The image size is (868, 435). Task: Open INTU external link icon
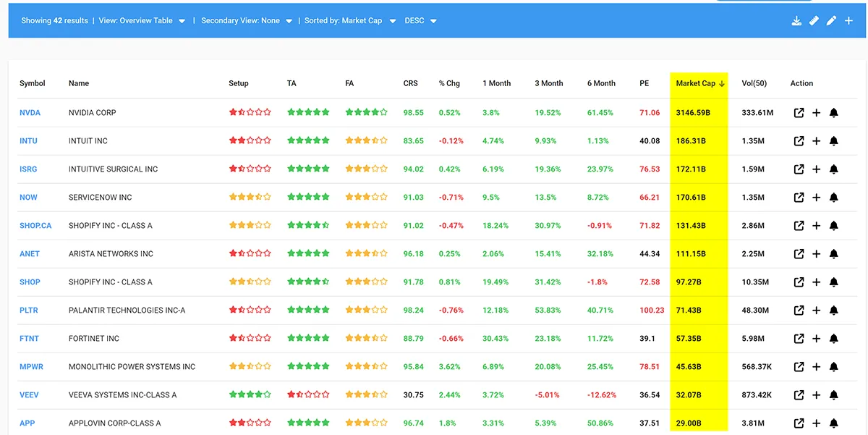click(x=799, y=141)
